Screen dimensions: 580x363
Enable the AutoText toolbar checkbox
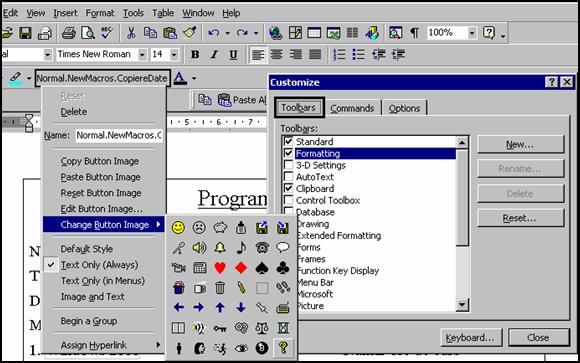coord(289,177)
